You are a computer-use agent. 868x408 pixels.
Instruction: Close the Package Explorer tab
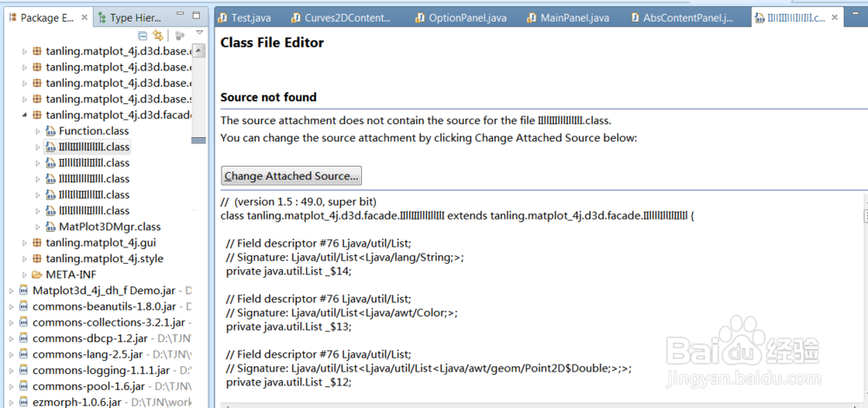click(x=84, y=17)
